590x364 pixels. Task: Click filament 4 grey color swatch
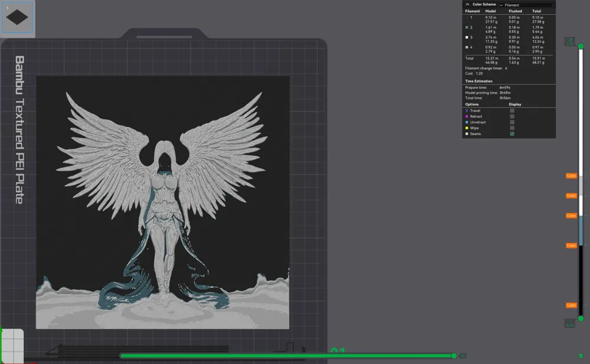pos(467,47)
